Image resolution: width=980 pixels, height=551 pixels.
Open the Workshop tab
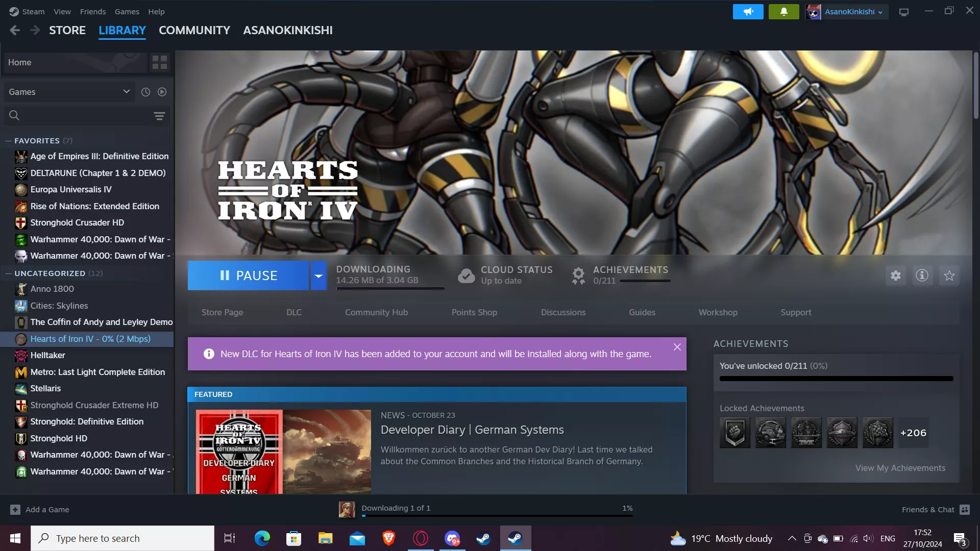click(718, 312)
